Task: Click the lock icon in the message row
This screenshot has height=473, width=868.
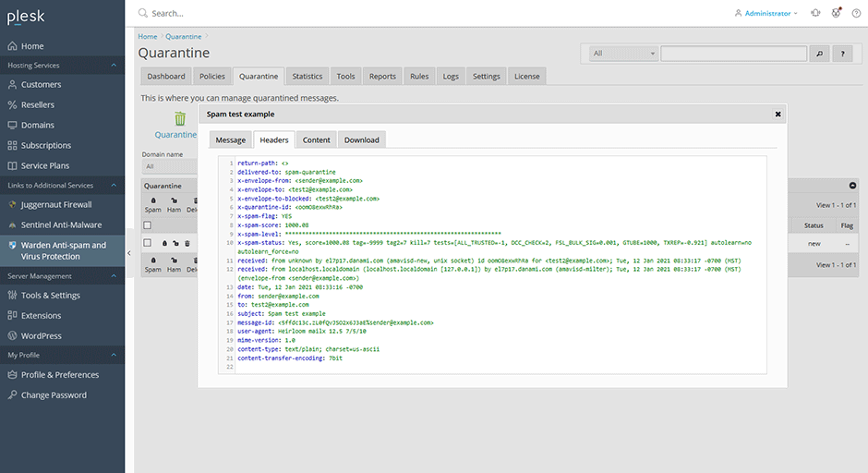Action: pyautogui.click(x=164, y=243)
